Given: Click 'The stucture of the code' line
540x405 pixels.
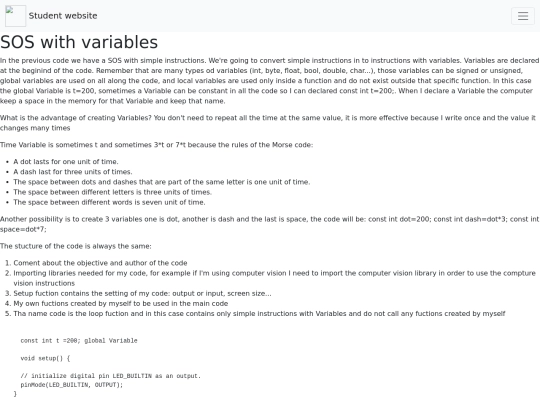Looking at the screenshot, I should (76, 246).
